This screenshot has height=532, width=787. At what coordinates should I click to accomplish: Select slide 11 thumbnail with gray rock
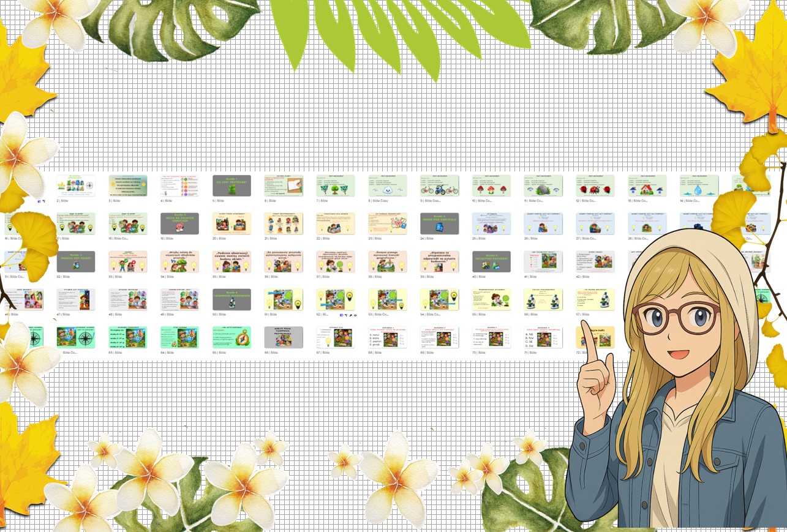tap(543, 185)
